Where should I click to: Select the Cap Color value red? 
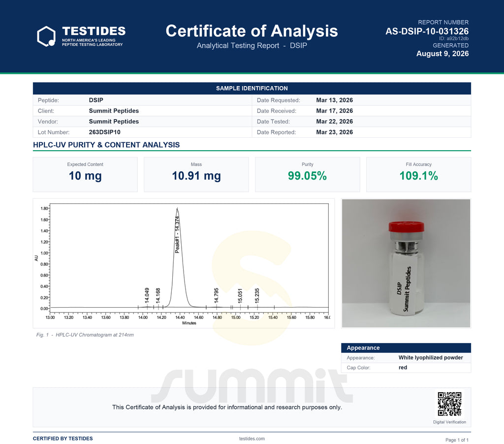pyautogui.click(x=403, y=368)
